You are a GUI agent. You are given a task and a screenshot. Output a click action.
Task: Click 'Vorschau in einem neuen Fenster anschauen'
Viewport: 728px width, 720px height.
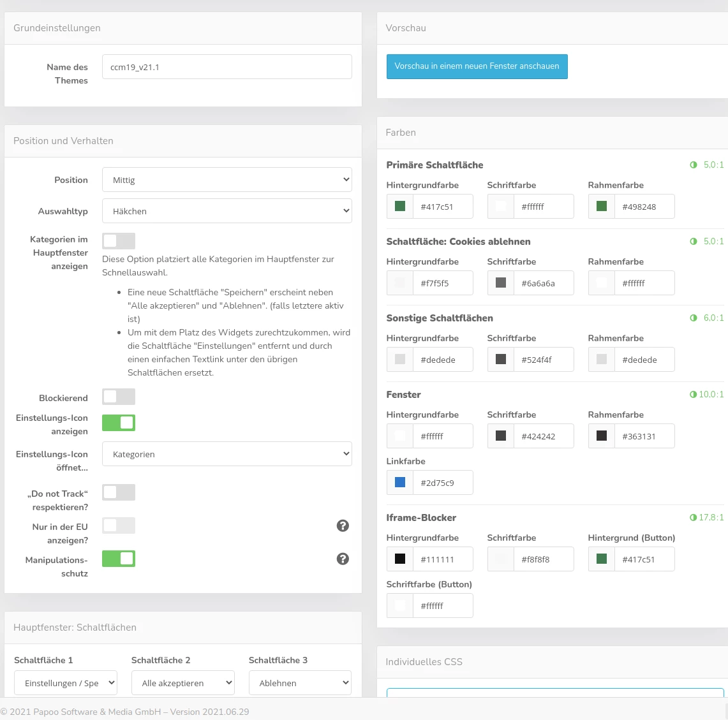477,66
